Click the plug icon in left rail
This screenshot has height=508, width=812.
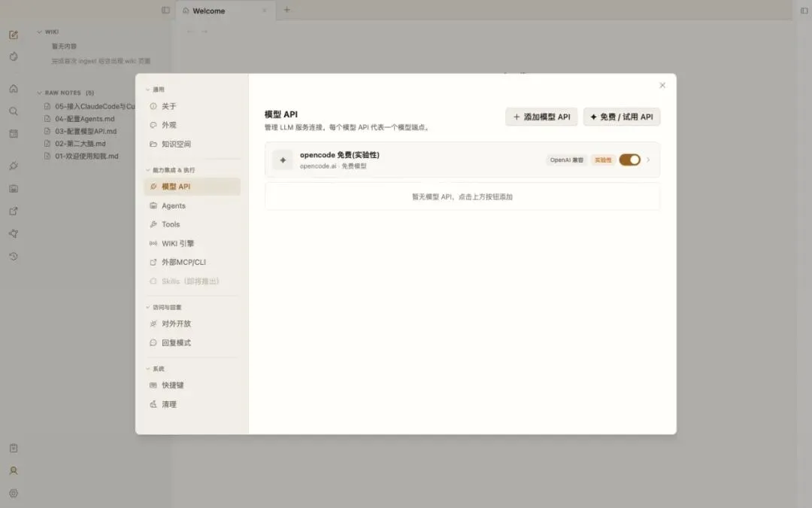point(14,166)
